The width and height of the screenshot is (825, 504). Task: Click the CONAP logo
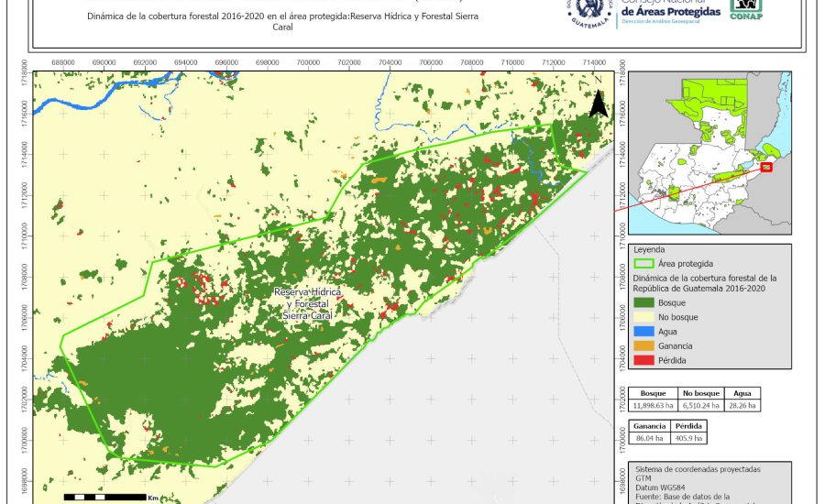coord(745,9)
